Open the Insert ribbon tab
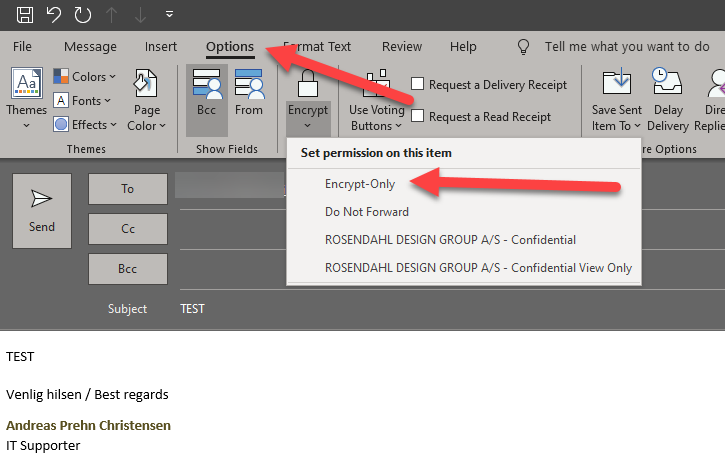Viewport: 725px width, 472px height. [161, 47]
